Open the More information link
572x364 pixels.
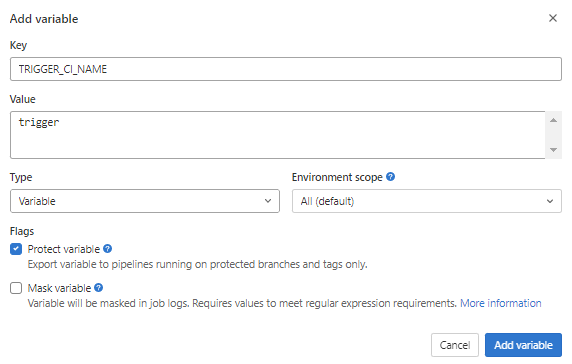click(500, 303)
